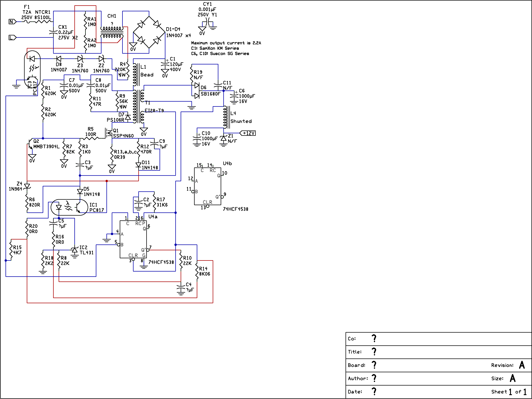
Task: Click the NTCR1 thermistor resistor symbol
Action: pyautogui.click(x=43, y=22)
